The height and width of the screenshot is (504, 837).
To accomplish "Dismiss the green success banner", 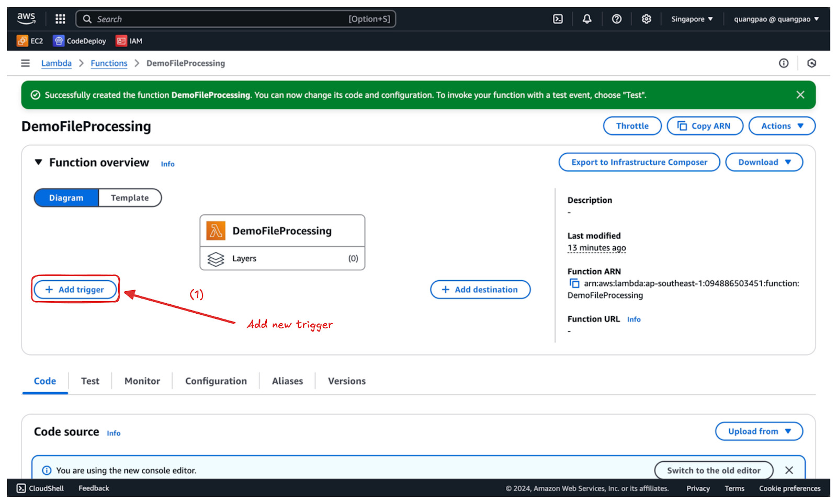I will coord(800,95).
